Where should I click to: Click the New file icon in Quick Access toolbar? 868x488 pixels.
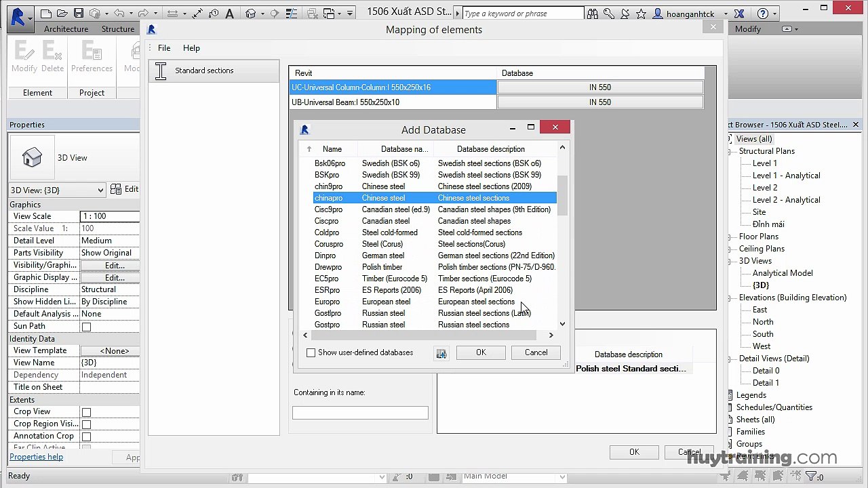pyautogui.click(x=46, y=14)
